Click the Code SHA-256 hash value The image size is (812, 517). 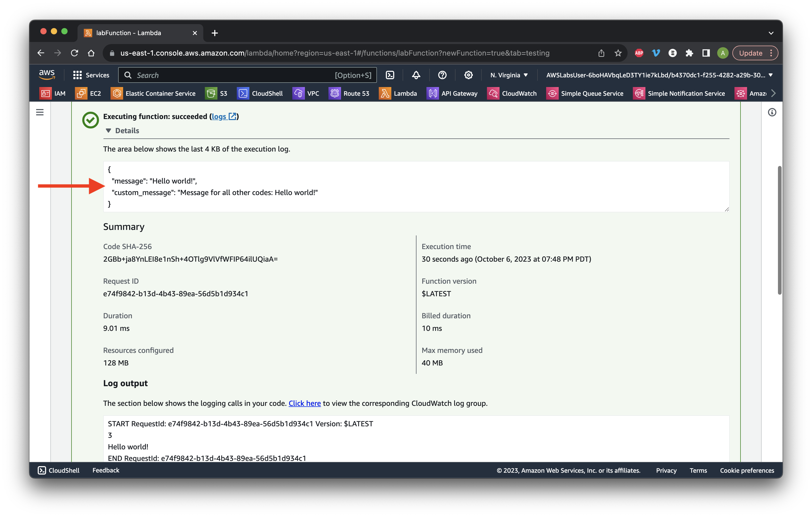[190, 259]
